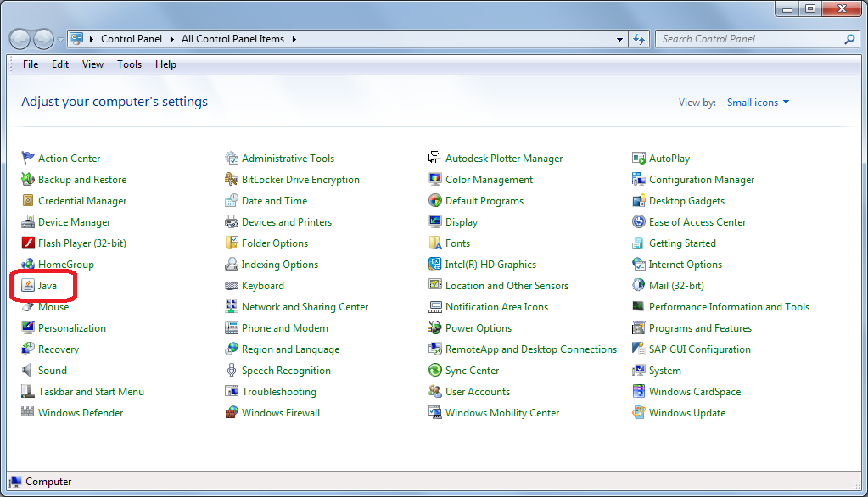The height and width of the screenshot is (497, 868).
Task: Open the Region and Language link
Action: pyautogui.click(x=291, y=349)
